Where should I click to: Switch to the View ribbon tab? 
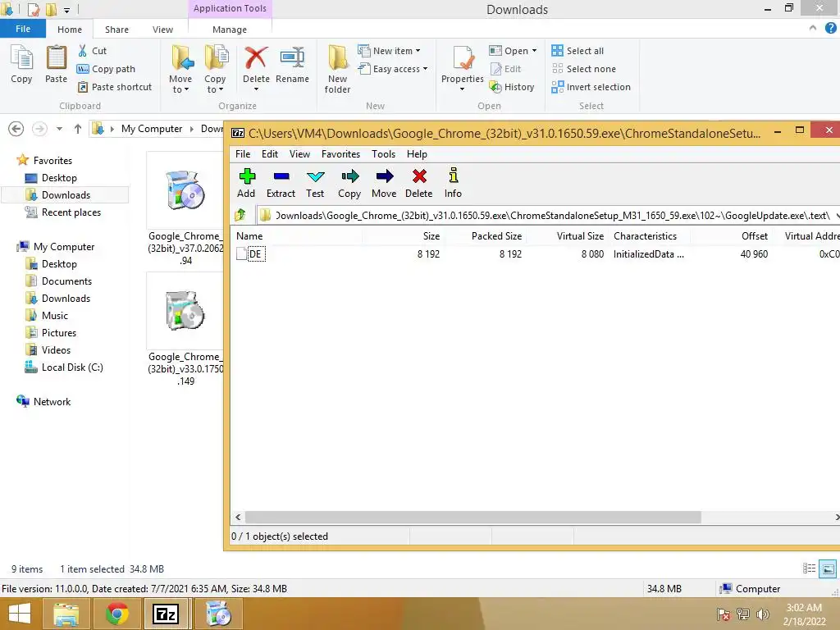(162, 30)
